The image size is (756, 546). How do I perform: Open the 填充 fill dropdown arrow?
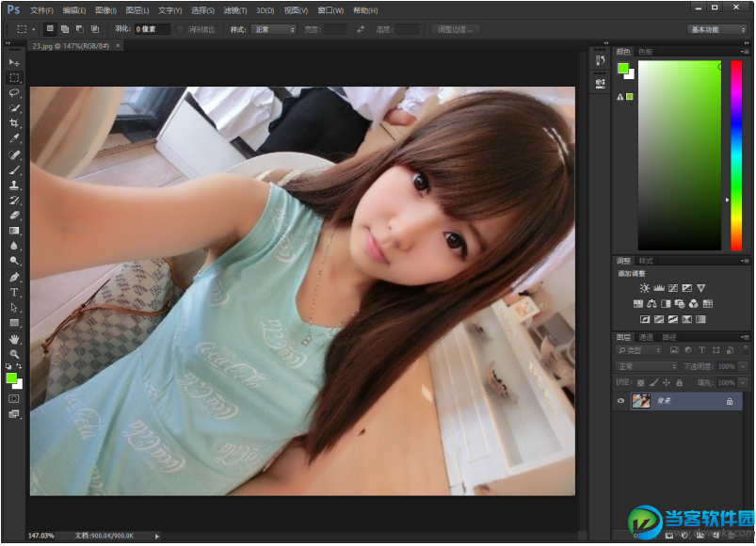click(743, 383)
